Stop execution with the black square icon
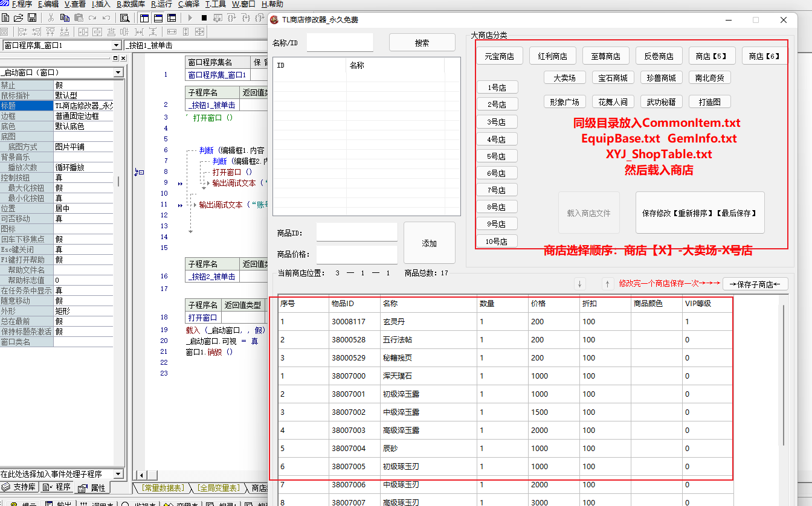812x506 pixels. point(204,18)
